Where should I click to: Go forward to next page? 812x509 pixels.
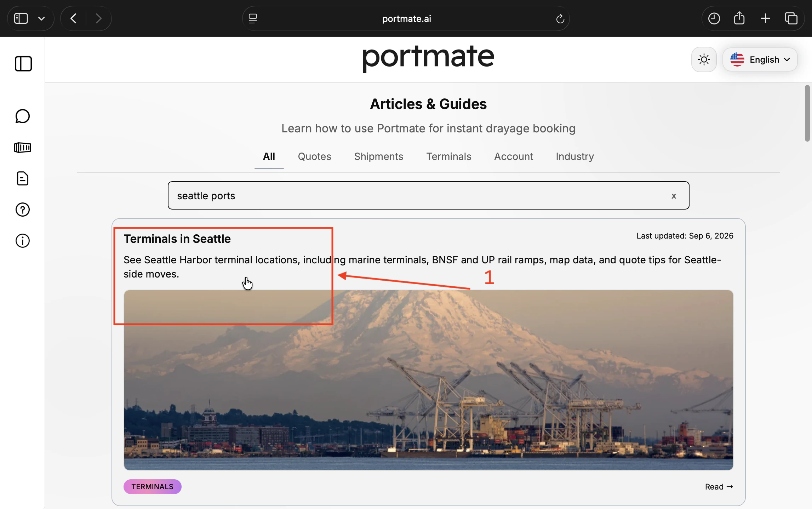[x=99, y=18]
